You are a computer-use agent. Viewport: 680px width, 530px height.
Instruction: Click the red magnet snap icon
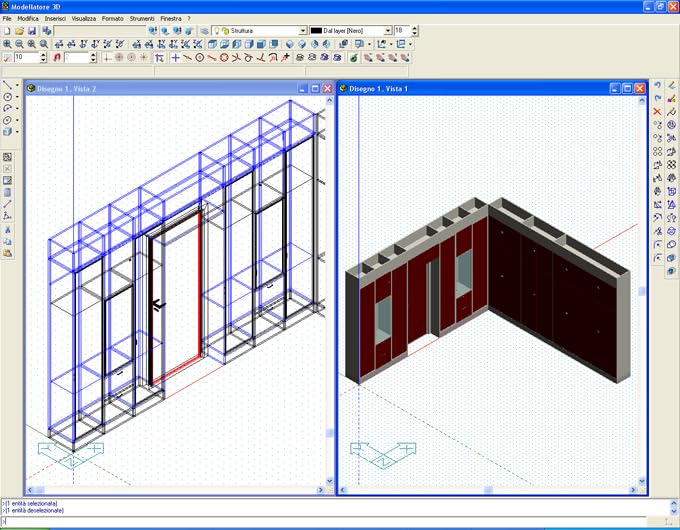coord(56,57)
